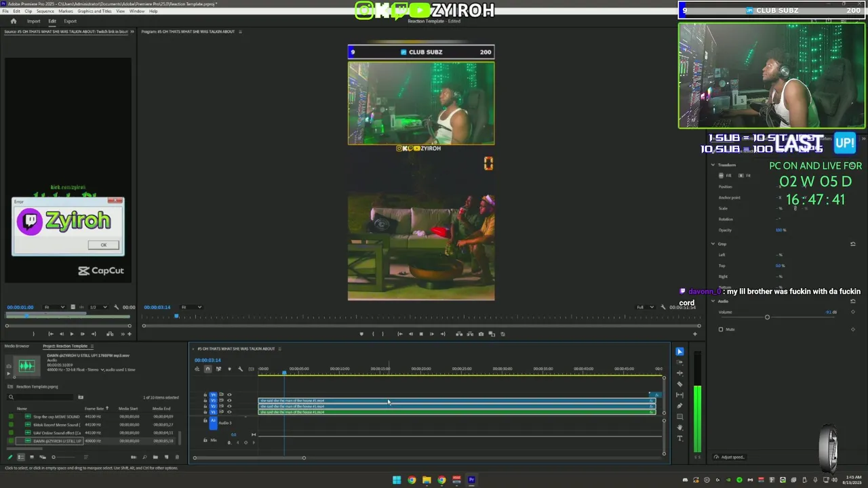Open the Program monitor zoom Fit dropdown
This screenshot has width=868, height=488.
tap(191, 307)
